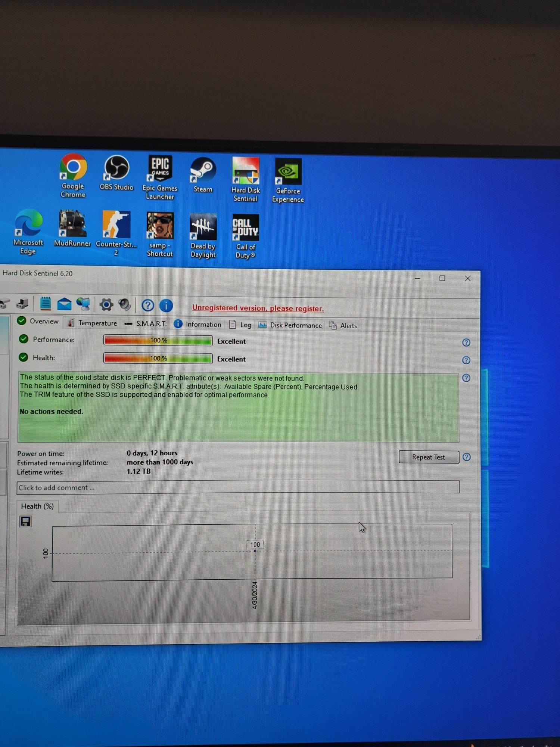Click 'No actions needed.' text
The height and width of the screenshot is (747, 560).
tap(52, 412)
